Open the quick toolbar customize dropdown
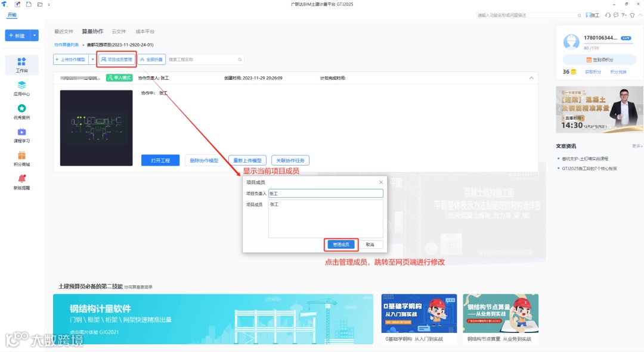Image resolution: width=644 pixels, height=352 pixels. click(49, 5)
